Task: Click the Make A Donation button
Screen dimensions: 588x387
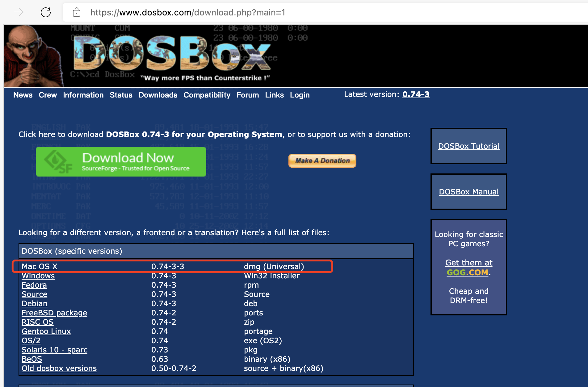Action: pos(322,161)
